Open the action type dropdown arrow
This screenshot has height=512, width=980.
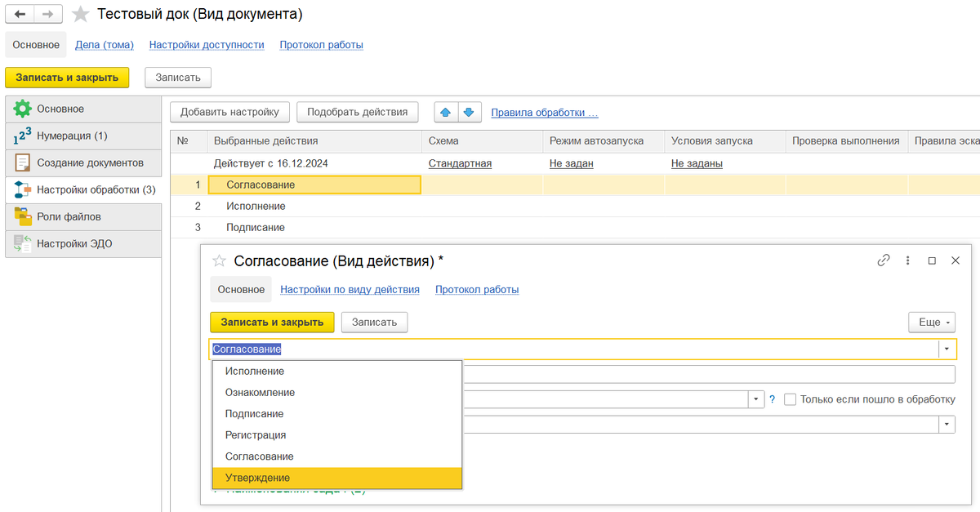[947, 349]
